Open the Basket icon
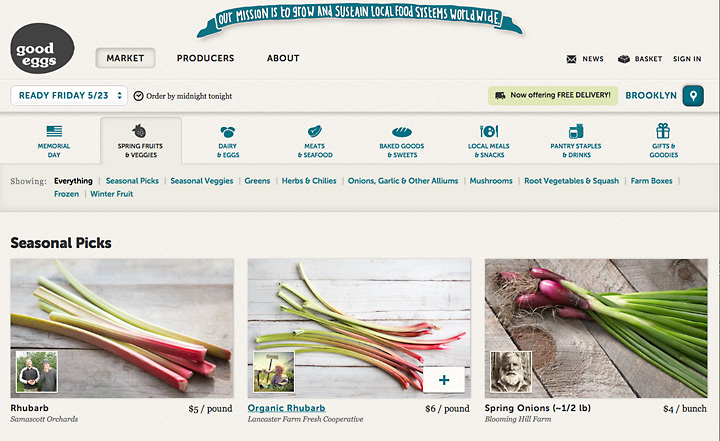Viewport: 720px width, 441px height. tap(624, 59)
